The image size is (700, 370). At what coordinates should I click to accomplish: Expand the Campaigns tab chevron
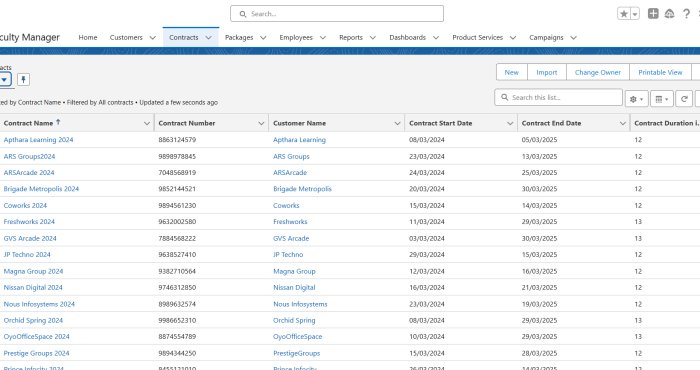pos(574,38)
